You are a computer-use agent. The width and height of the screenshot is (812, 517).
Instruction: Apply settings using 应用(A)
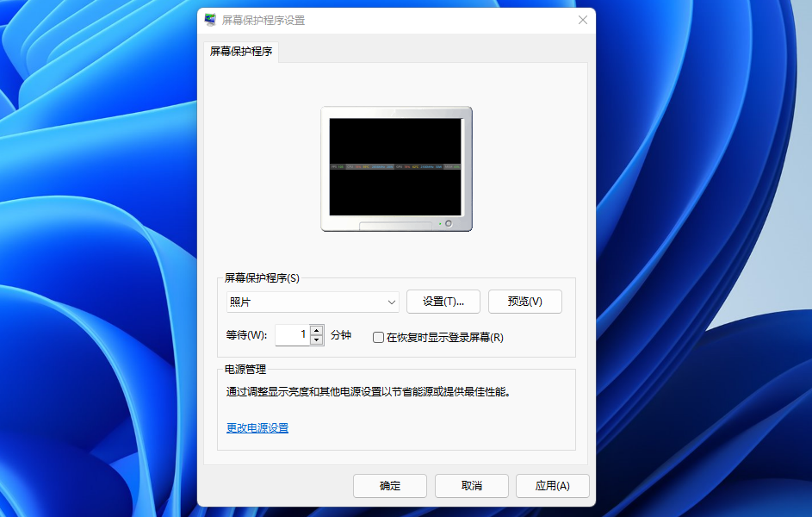coord(552,485)
